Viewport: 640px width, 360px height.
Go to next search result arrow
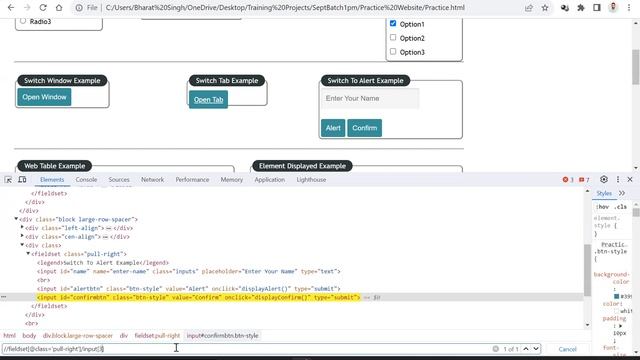(x=536, y=349)
